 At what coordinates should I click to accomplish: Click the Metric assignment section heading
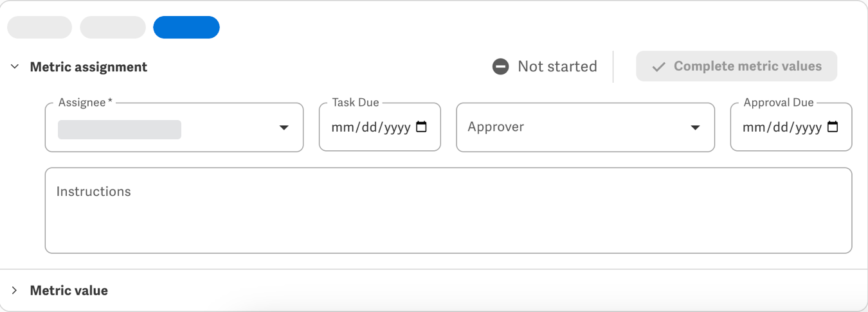tap(89, 67)
